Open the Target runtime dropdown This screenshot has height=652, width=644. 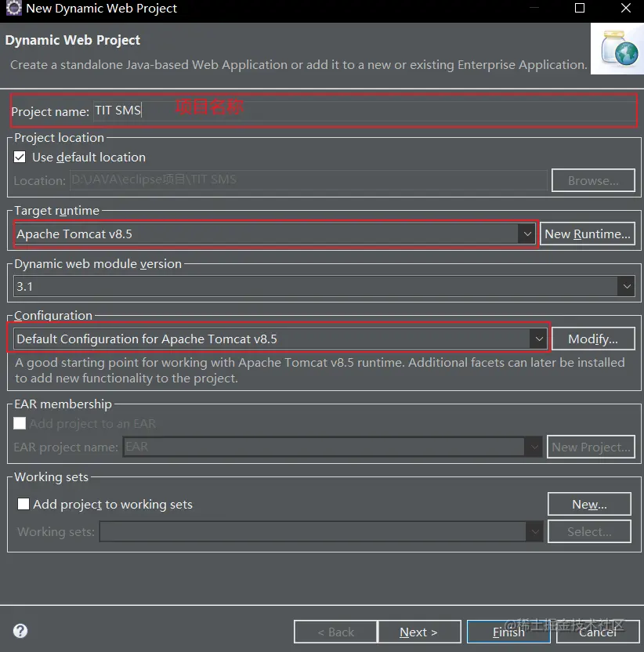[x=526, y=234]
